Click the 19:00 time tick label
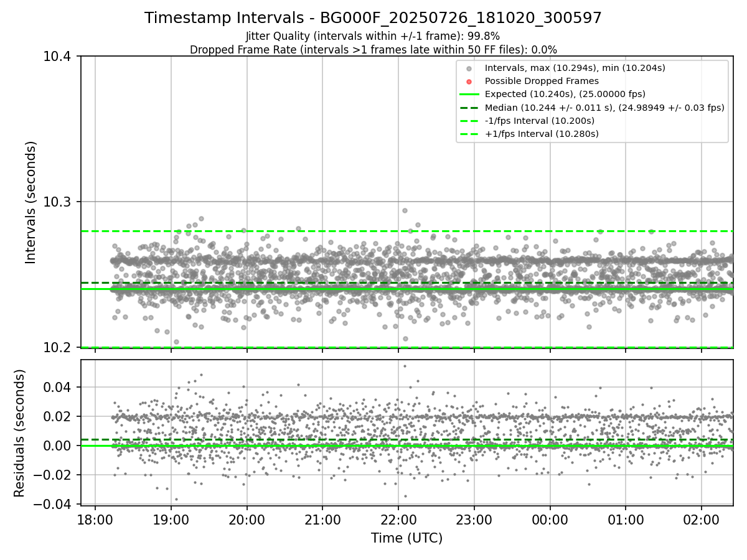The width and height of the screenshot is (747, 560). pos(171,519)
